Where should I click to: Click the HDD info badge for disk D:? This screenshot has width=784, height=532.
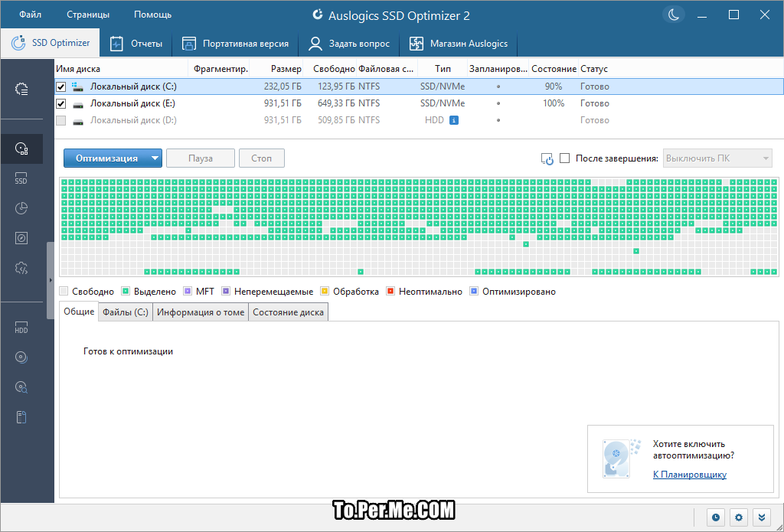[454, 120]
